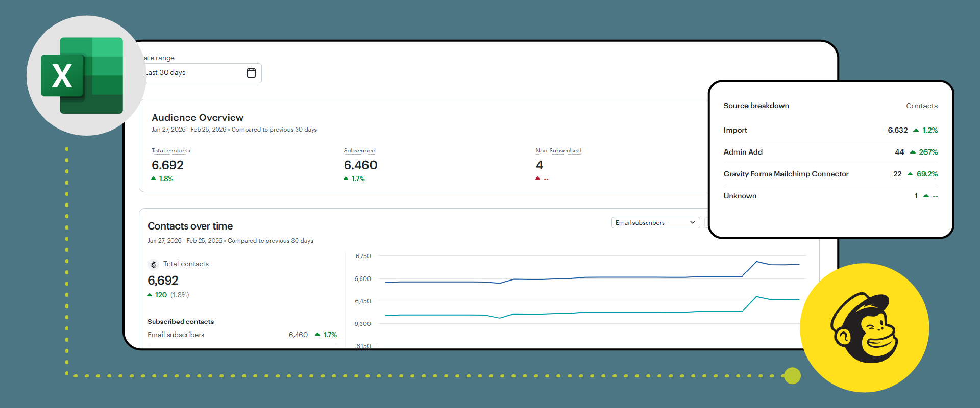Click the Gravity Forms count 22
This screenshot has width=980, height=408.
(897, 174)
